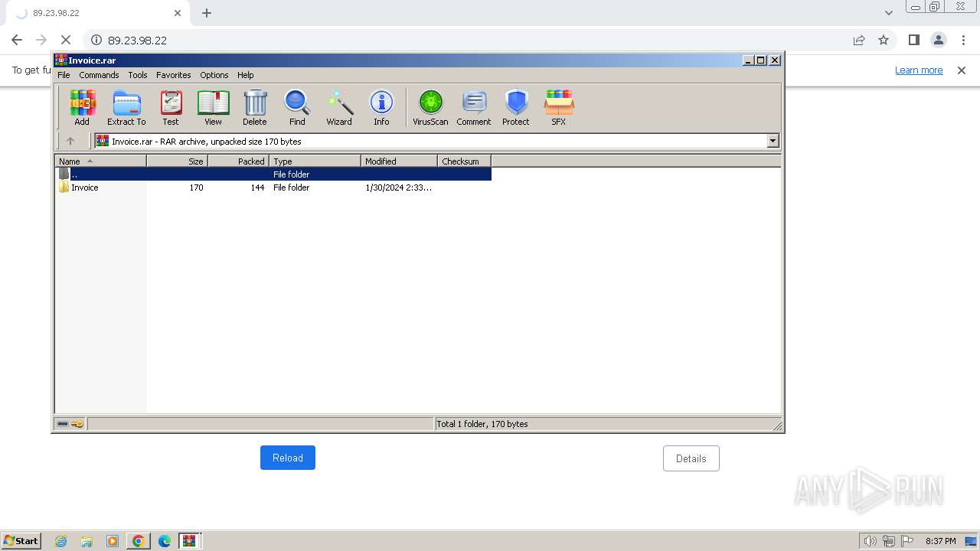The image size is (980, 551).
Task: Click the 1/30/2024 modified date cell
Action: coord(398,187)
